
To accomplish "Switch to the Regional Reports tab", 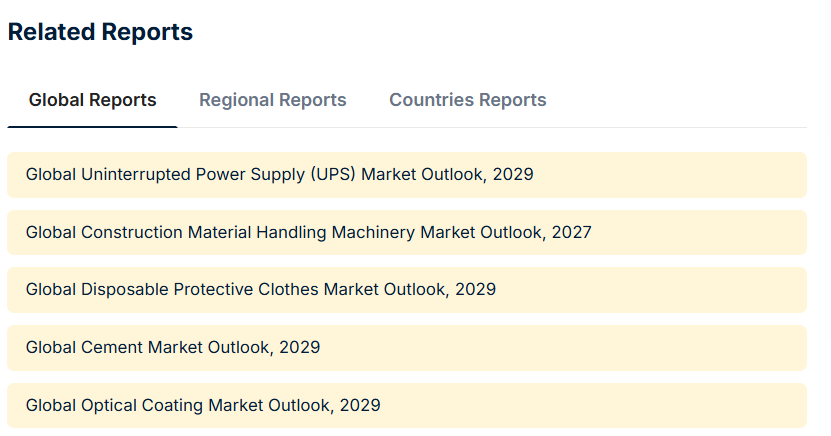I will (x=272, y=100).
